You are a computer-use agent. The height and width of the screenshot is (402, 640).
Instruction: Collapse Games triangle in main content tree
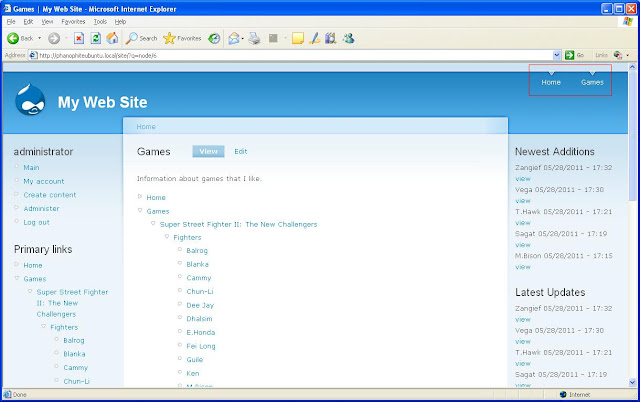(140, 211)
